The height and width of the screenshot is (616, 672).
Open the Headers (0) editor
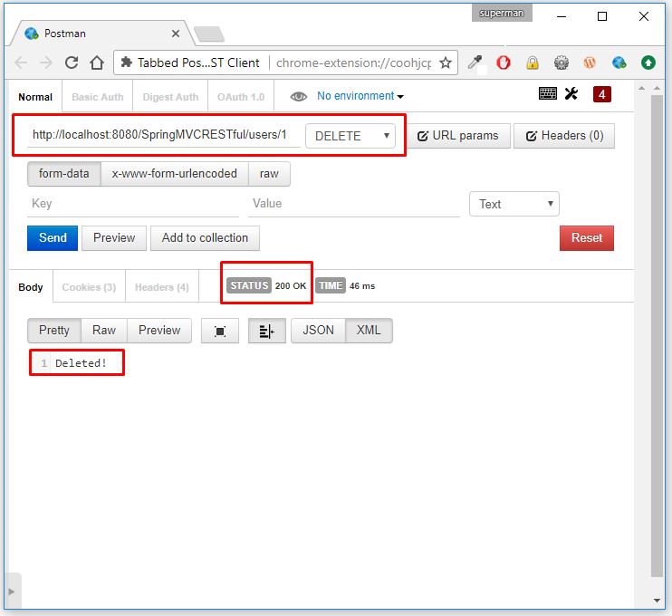[x=564, y=136]
